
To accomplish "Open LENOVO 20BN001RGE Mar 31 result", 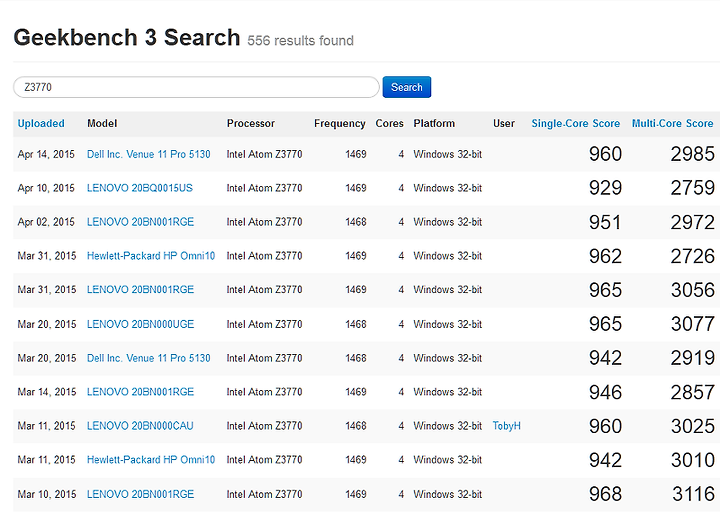I will pos(140,290).
